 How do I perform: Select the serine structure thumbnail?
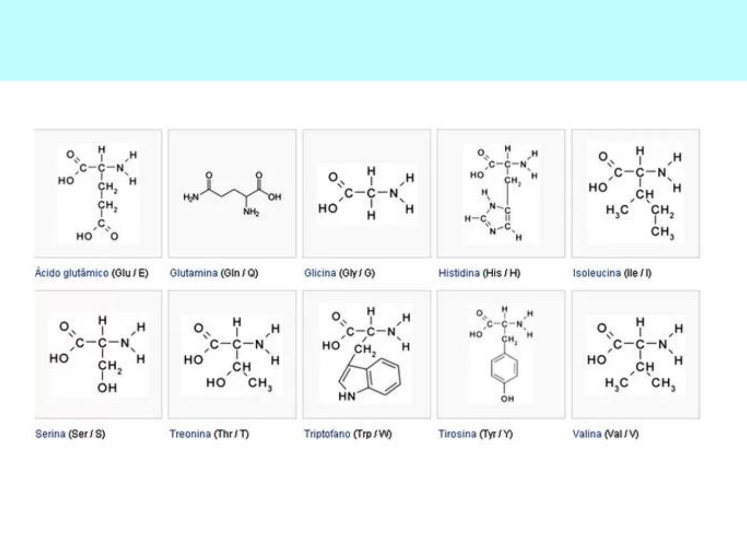98,355
